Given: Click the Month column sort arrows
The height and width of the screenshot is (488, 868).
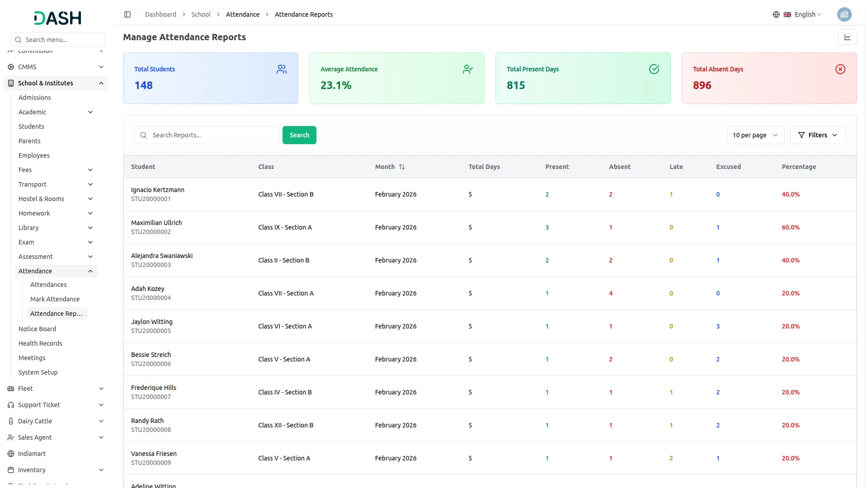Looking at the screenshot, I should click(x=401, y=167).
